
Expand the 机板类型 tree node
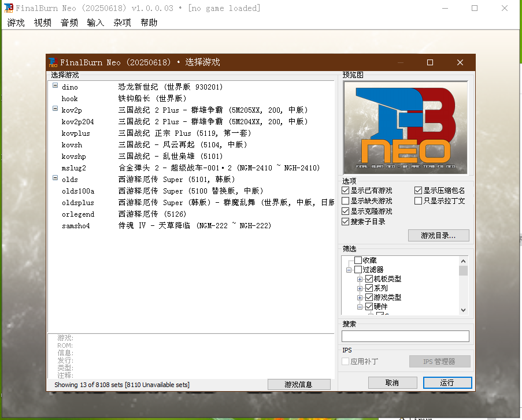(x=360, y=279)
